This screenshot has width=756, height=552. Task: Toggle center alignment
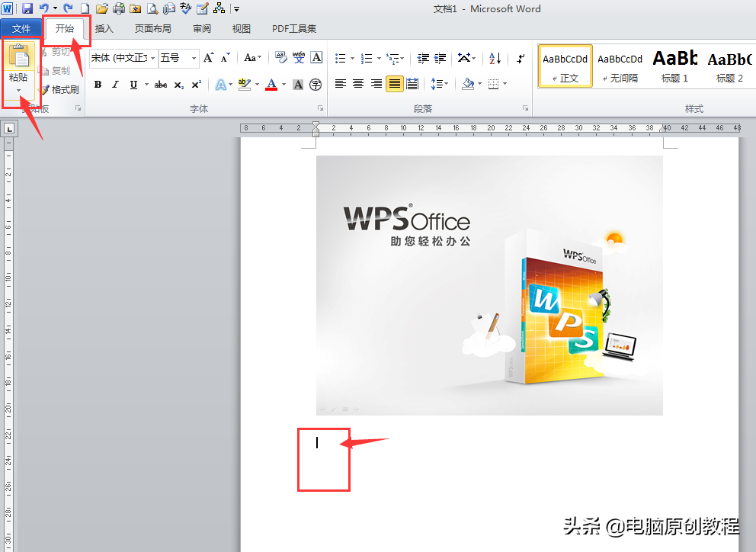(358, 84)
